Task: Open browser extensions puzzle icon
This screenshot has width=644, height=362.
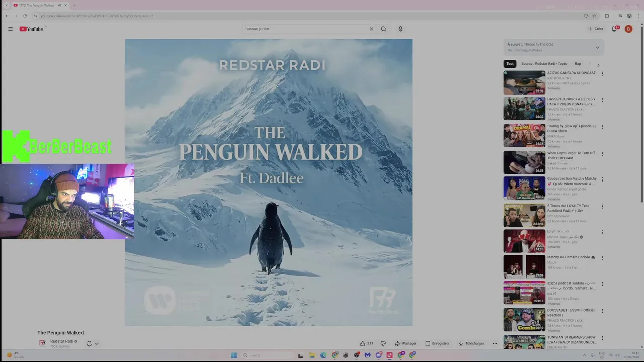Action: click(607, 16)
